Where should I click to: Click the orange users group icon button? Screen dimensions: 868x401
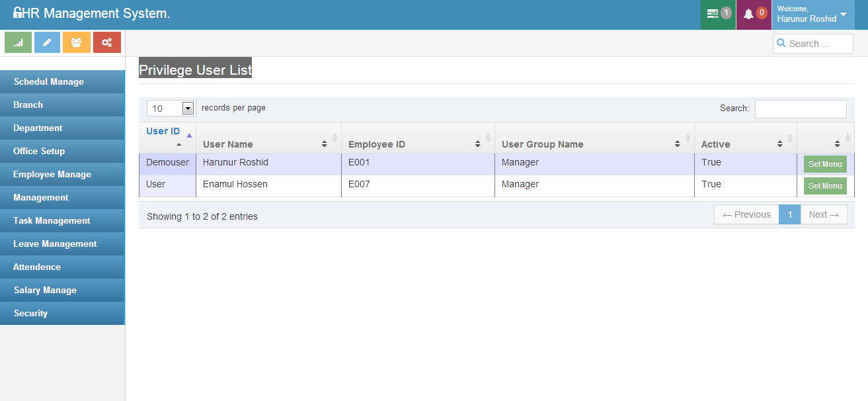click(x=77, y=42)
